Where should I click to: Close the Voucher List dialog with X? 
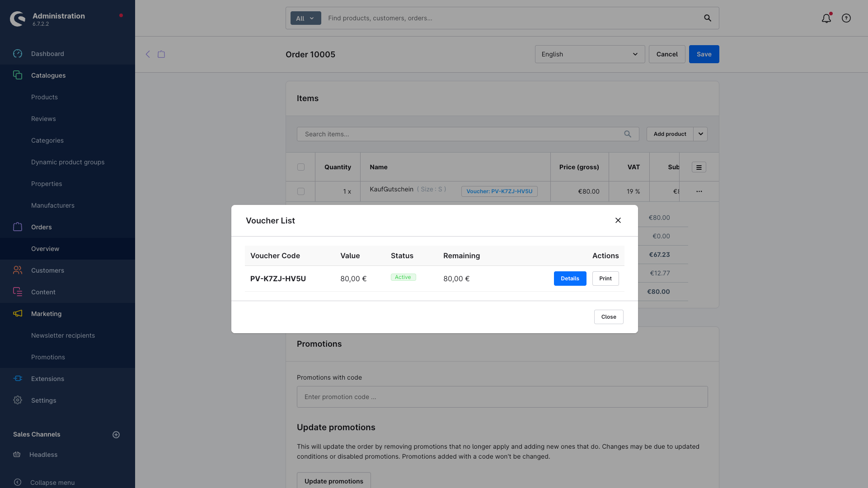click(x=618, y=220)
